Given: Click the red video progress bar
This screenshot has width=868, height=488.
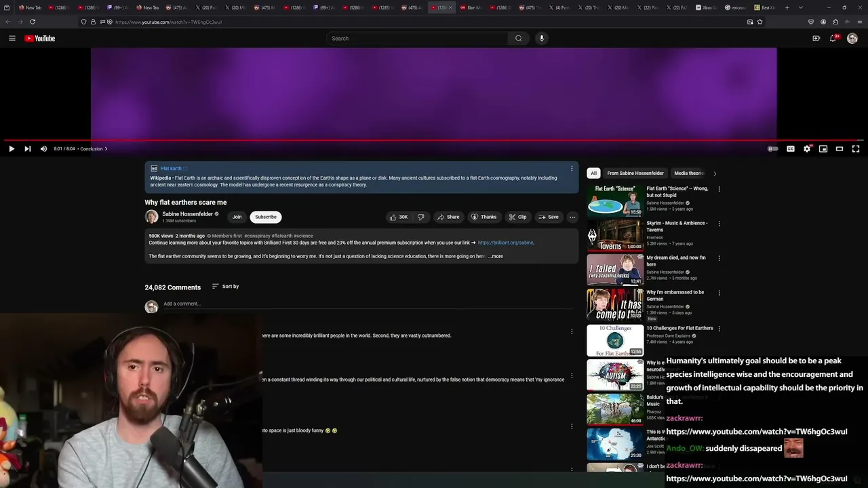Looking at the screenshot, I should click(x=434, y=140).
